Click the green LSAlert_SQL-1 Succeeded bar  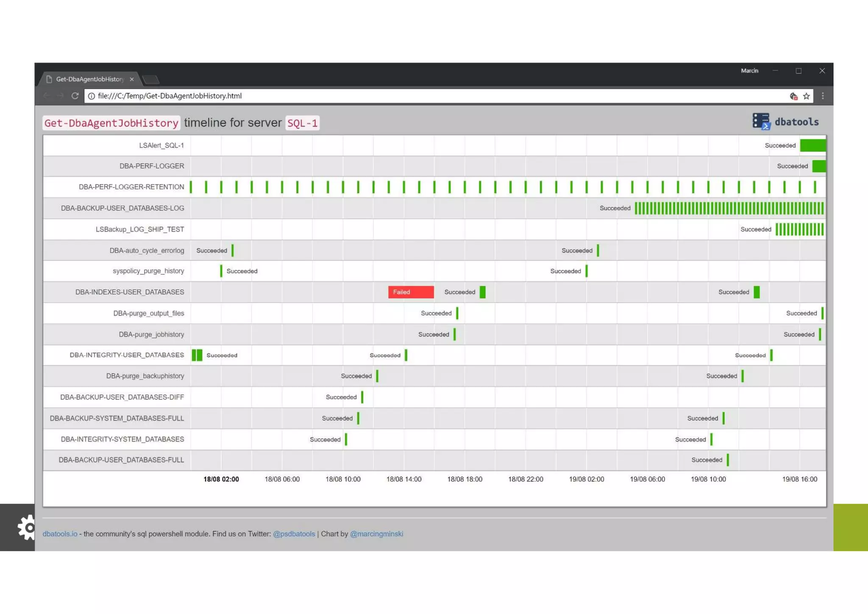pos(812,145)
